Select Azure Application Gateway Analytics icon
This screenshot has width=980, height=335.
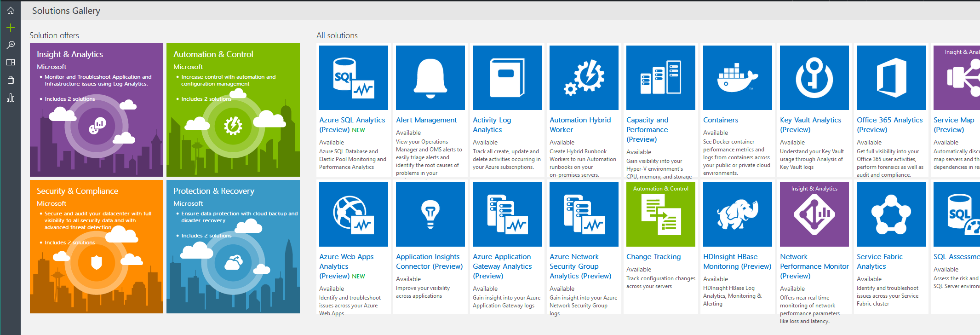[x=507, y=214]
